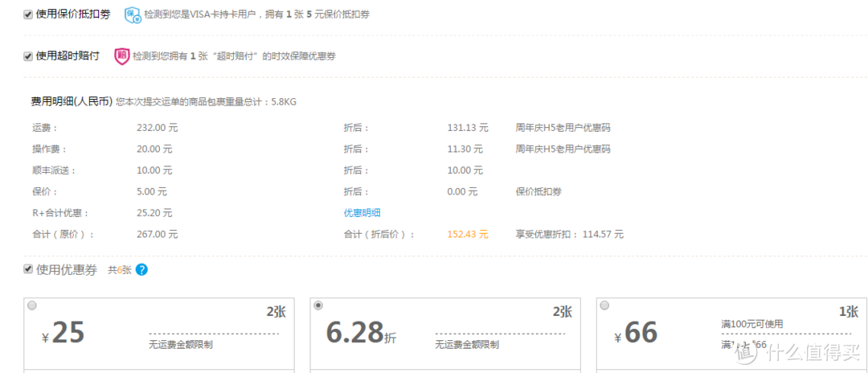This screenshot has width=868, height=373.
Task: Click the discounted handling fee 11.30 元
Action: pyautogui.click(x=465, y=149)
